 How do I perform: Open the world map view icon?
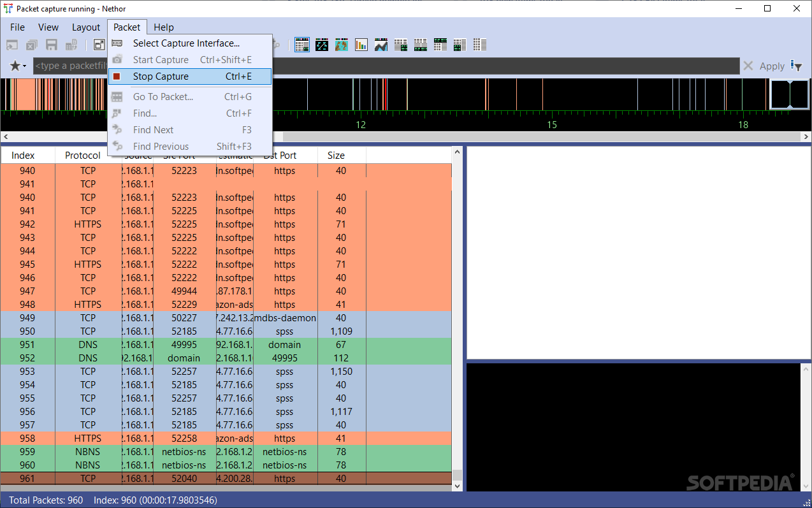tap(342, 45)
